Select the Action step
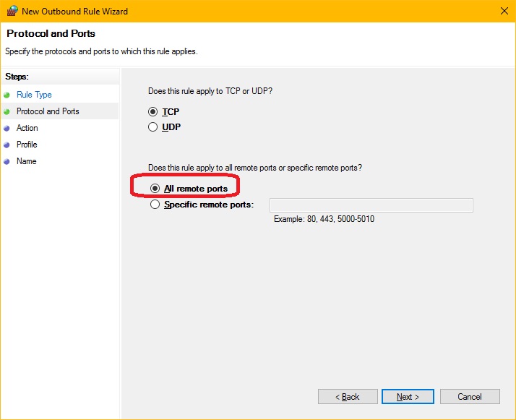516x420 pixels. click(x=27, y=128)
